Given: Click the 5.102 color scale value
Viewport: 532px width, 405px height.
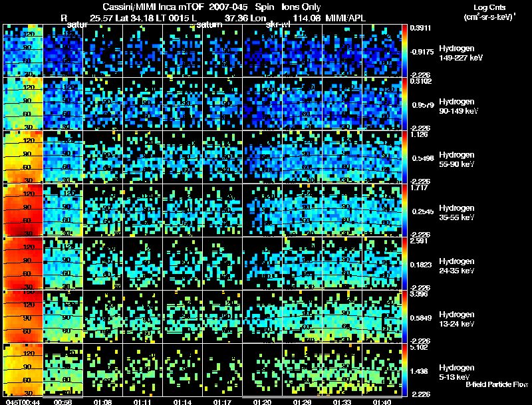Looking at the screenshot, I should (x=418, y=347).
